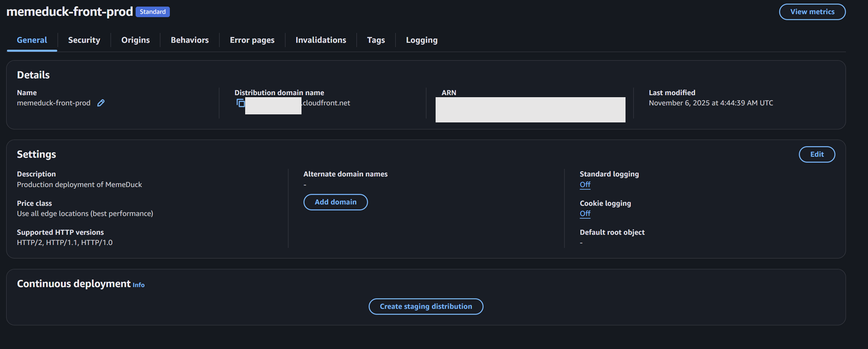Click the Details section heading
Screen dimensions: 868x349
pyautogui.click(x=33, y=75)
